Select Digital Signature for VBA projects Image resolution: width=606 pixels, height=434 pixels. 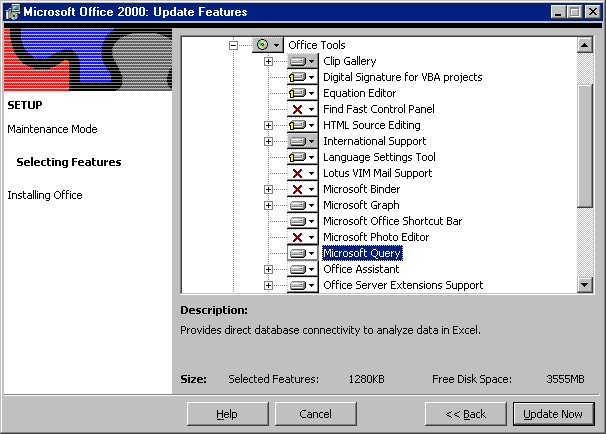[x=402, y=77]
